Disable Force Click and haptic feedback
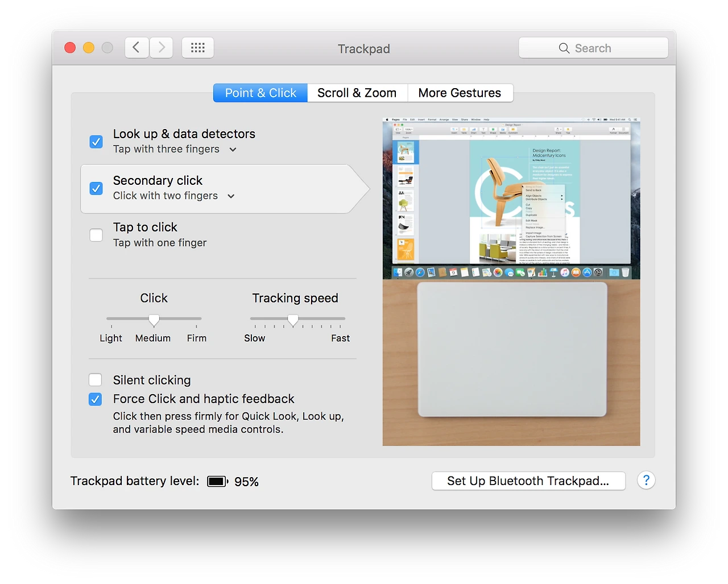 click(x=95, y=399)
